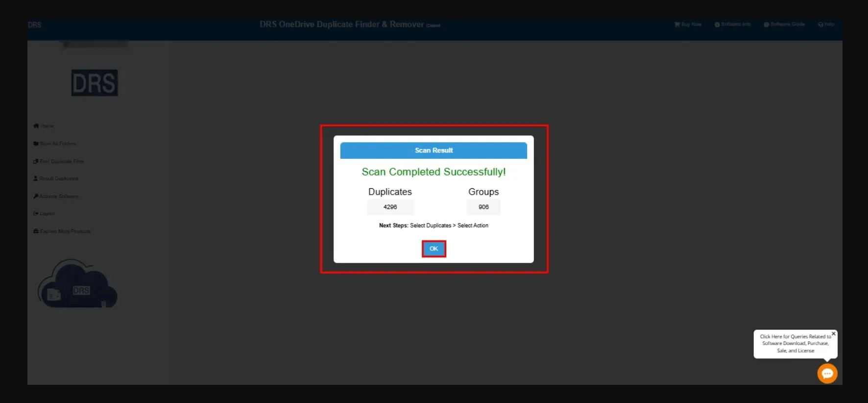Click the help icon in the header
The height and width of the screenshot is (403, 868).
(x=820, y=25)
